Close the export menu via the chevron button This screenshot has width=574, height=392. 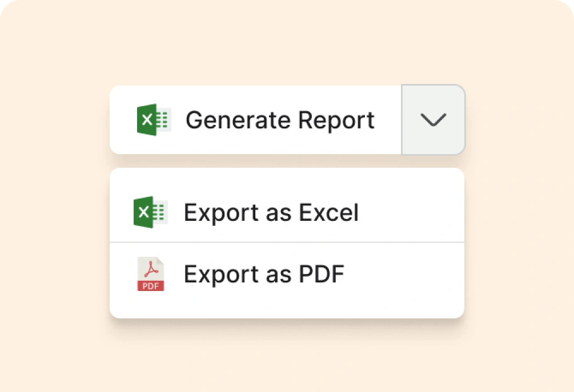click(x=433, y=120)
